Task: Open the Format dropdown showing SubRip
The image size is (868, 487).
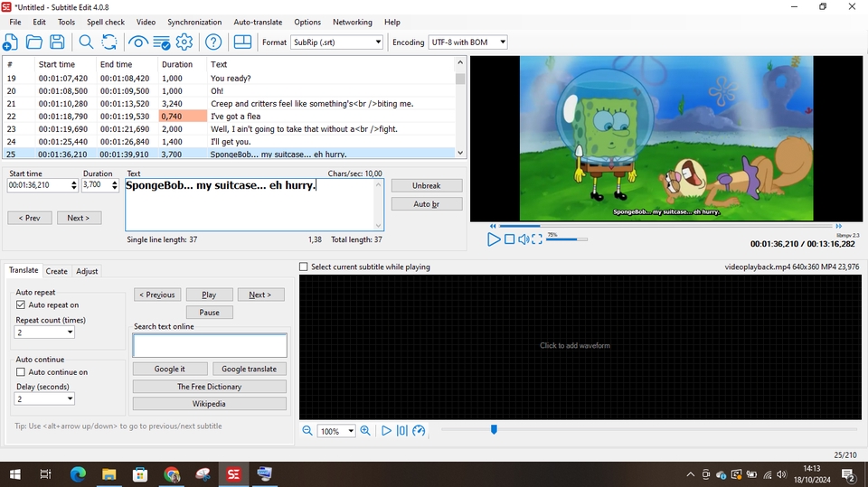Action: (x=336, y=42)
